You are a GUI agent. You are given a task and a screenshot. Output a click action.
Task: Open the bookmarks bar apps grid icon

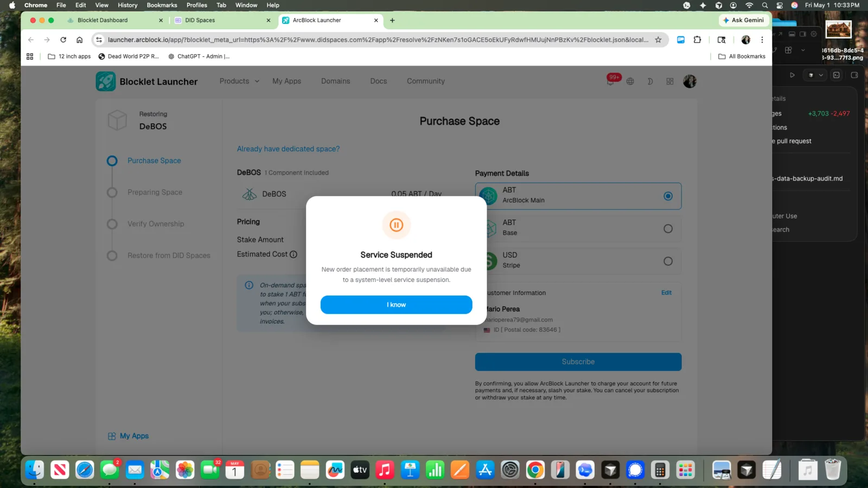click(30, 56)
